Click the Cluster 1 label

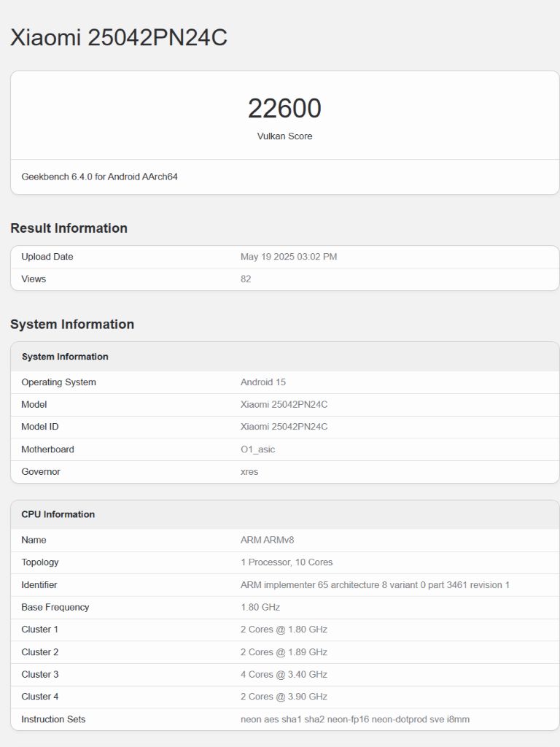(39, 630)
